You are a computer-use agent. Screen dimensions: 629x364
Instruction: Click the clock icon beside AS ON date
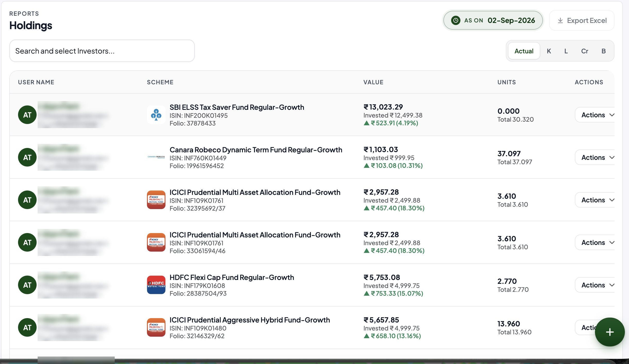[x=456, y=20]
